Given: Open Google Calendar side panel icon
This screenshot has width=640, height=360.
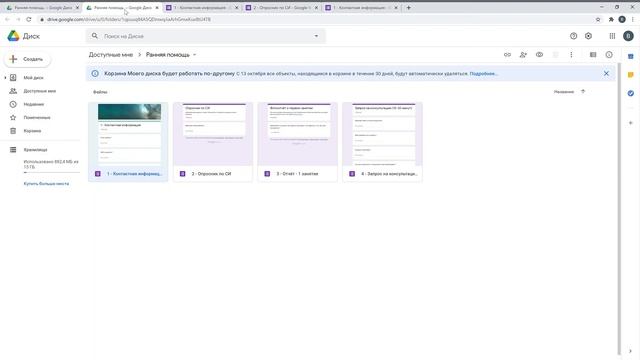Looking at the screenshot, I should tap(631, 56).
